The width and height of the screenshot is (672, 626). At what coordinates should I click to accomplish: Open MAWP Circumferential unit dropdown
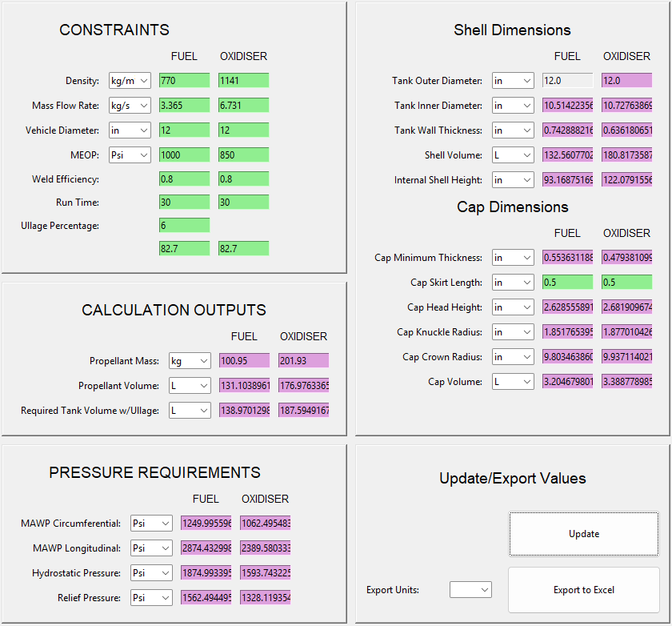pos(151,523)
